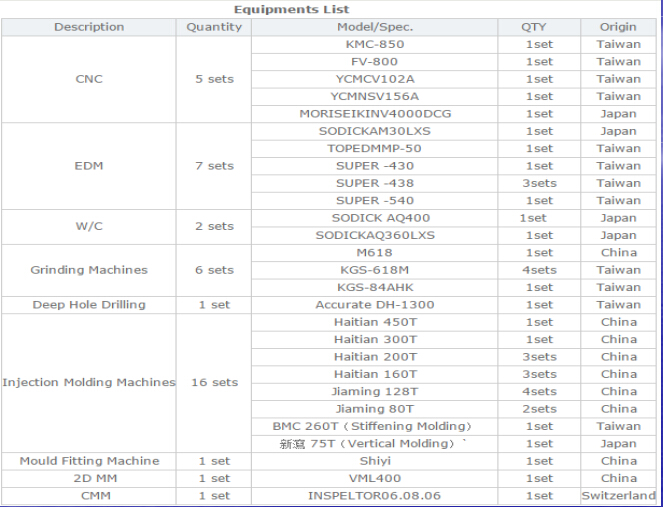
Task: Click the Grinding Machines description cell
Action: click(x=89, y=270)
